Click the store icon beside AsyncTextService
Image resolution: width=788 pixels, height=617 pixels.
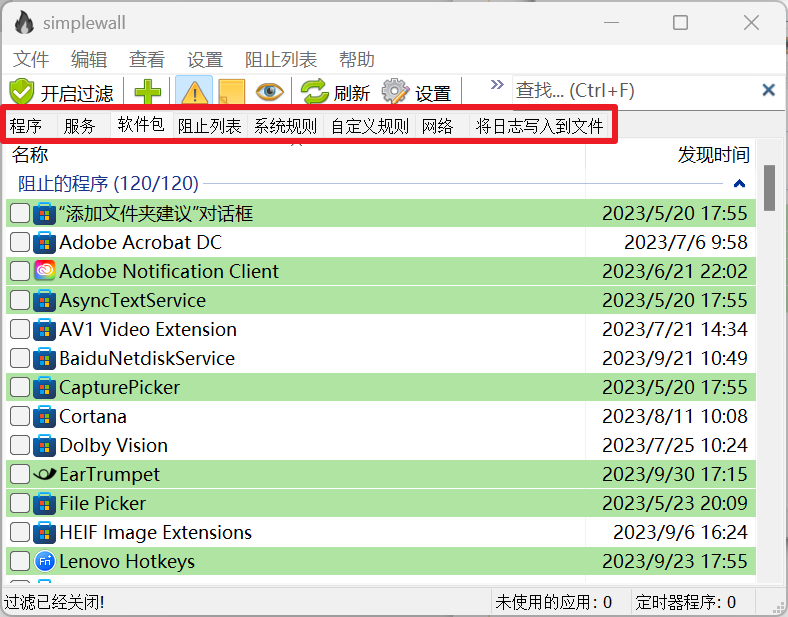point(44,300)
